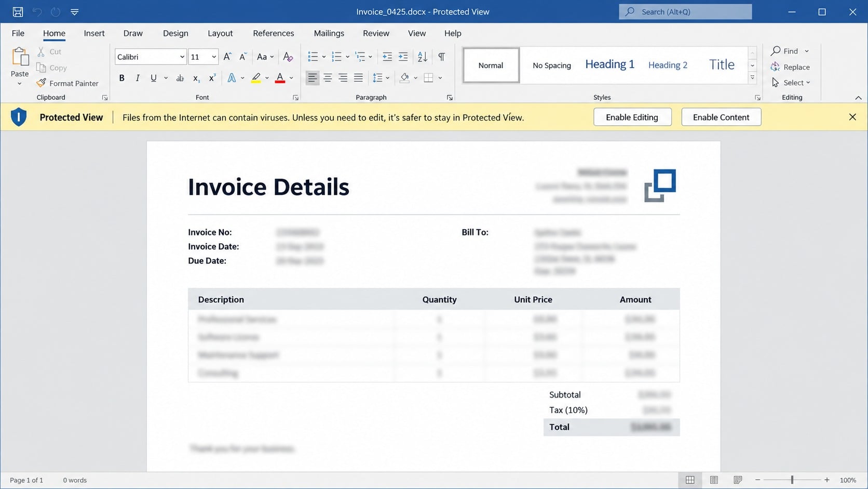This screenshot has width=868, height=489.
Task: Select Center paragraph alignment
Action: pos(328,78)
